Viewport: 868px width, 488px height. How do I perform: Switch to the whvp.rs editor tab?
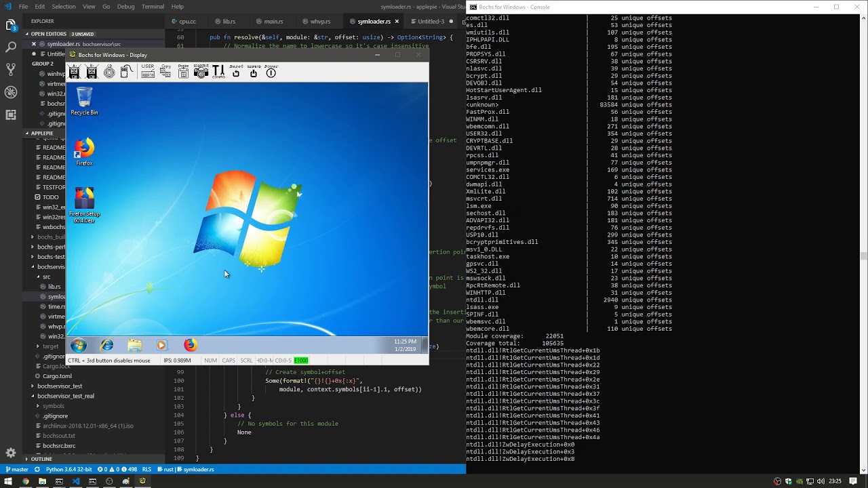click(320, 21)
